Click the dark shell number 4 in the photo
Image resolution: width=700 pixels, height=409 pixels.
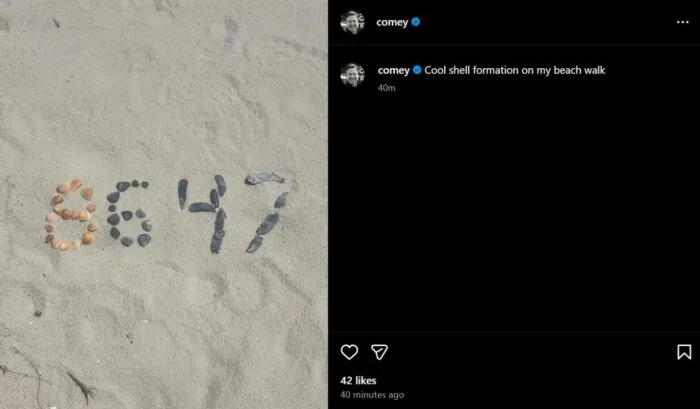click(204, 213)
